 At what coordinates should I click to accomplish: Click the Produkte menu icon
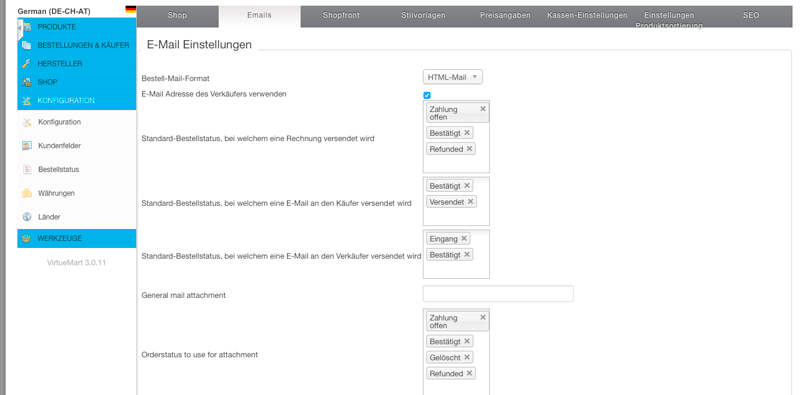(27, 27)
